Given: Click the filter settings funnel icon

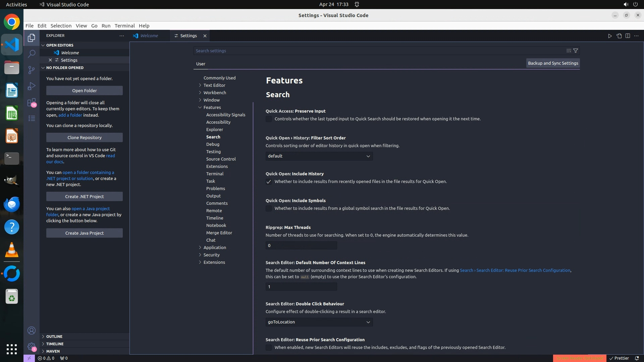Looking at the screenshot, I should (x=576, y=51).
